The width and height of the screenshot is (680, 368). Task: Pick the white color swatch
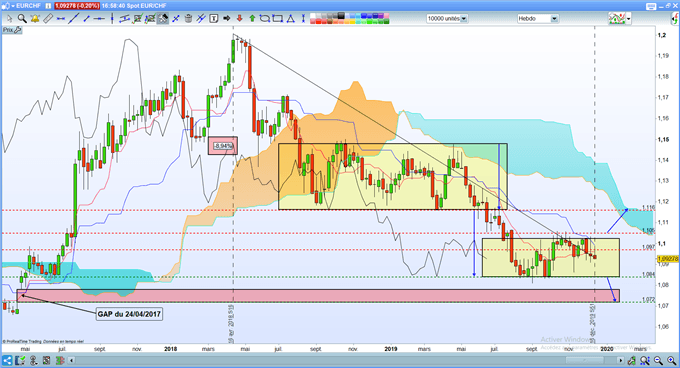[x=313, y=16]
